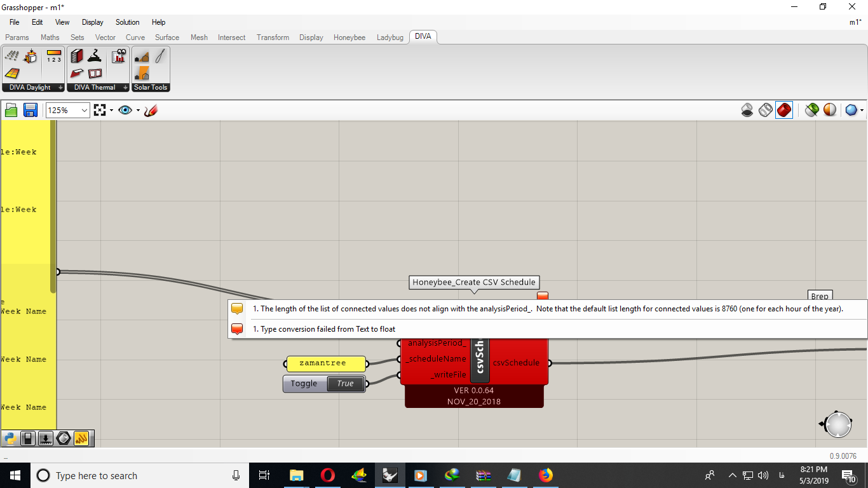Open the blue mesh quality dropdown arrow
Viewport: 868px width, 488px height.
[862, 111]
